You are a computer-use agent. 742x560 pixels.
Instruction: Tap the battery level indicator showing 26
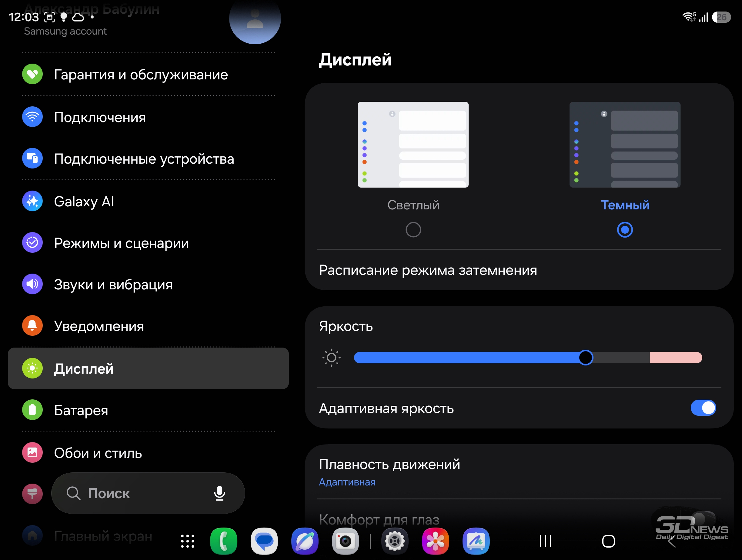[721, 17]
